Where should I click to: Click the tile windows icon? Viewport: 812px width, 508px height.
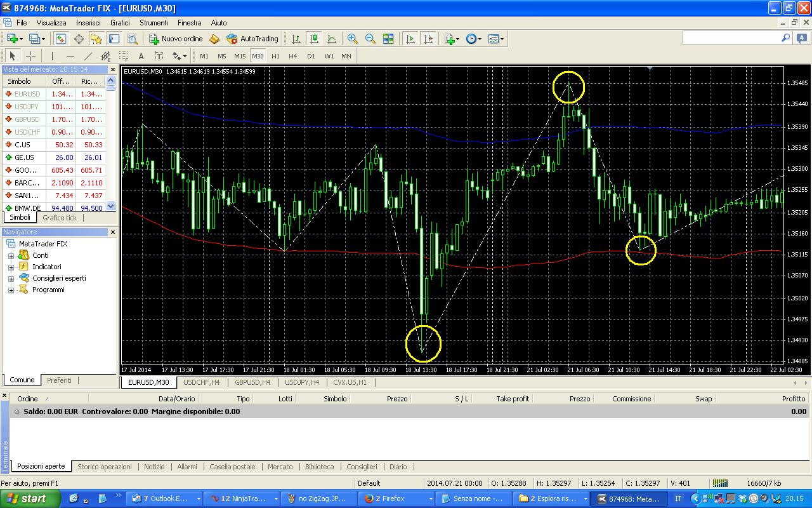click(388, 39)
